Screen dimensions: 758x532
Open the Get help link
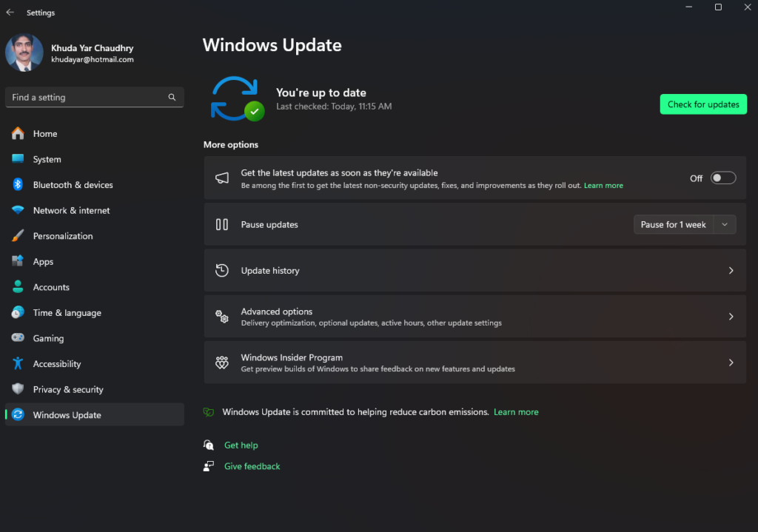point(241,445)
